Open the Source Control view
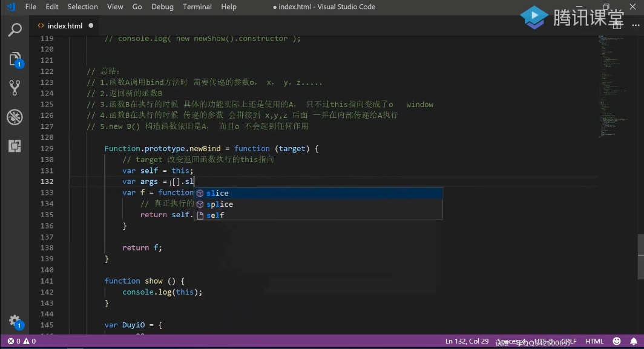This screenshot has height=349, width=644. coord(15,88)
